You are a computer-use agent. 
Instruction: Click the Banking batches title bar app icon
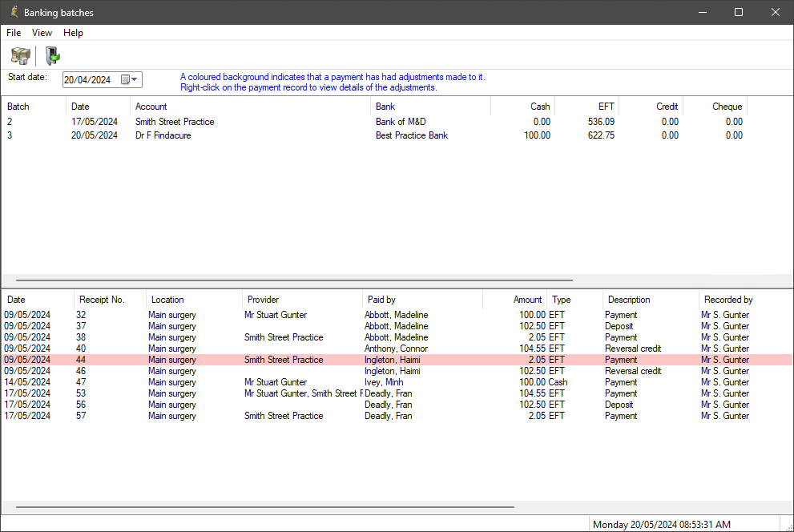pyautogui.click(x=14, y=12)
